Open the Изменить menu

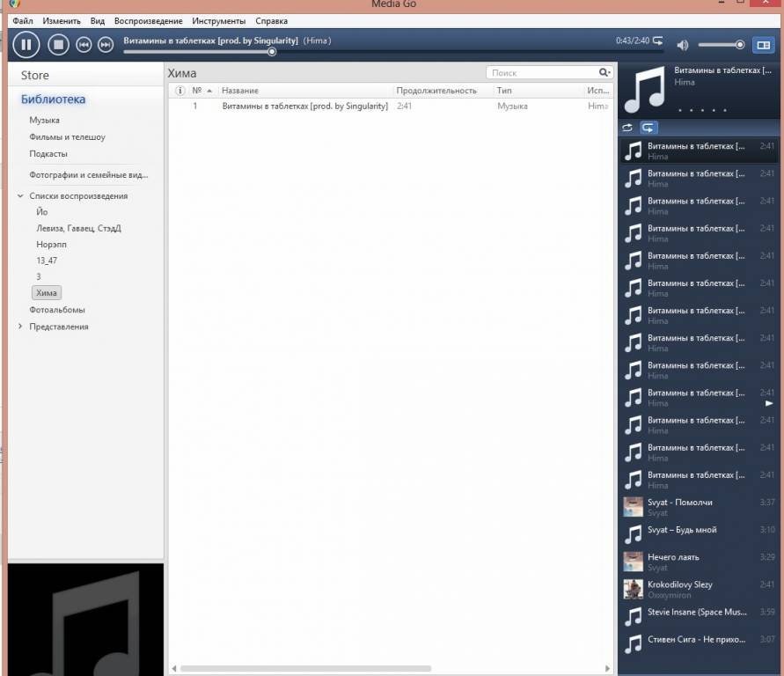pos(62,21)
